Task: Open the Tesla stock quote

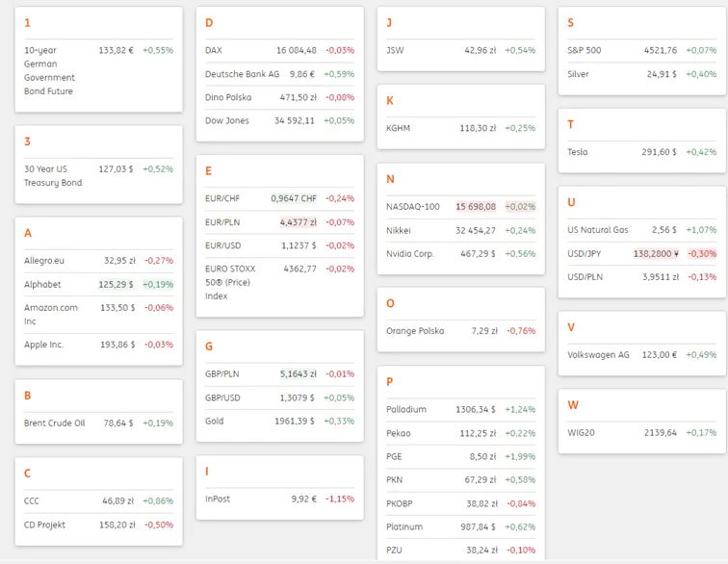Action: point(641,152)
